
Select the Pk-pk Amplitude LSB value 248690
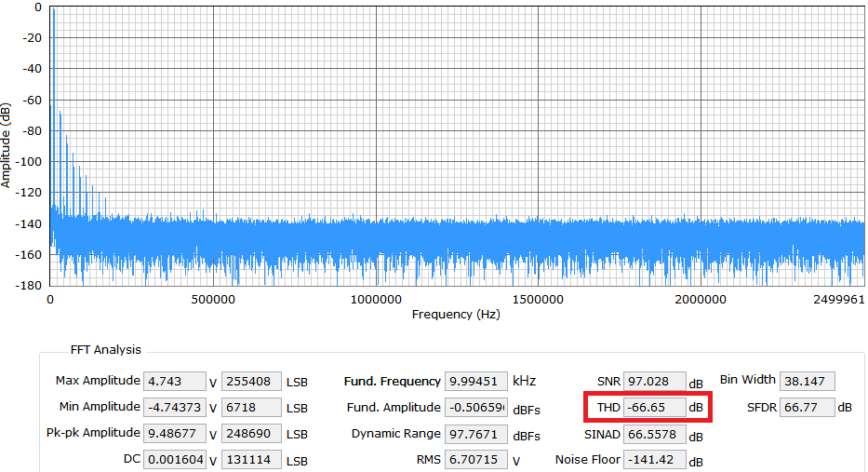point(252,434)
